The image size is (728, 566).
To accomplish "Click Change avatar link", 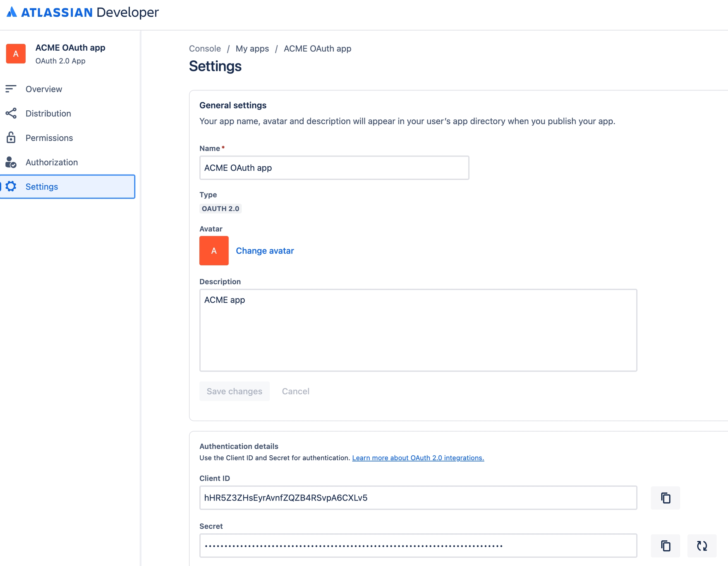I will (x=265, y=250).
